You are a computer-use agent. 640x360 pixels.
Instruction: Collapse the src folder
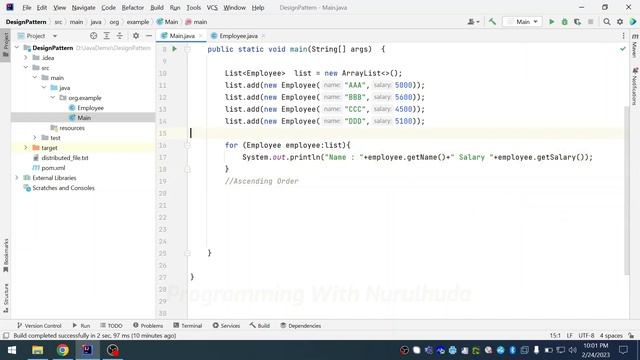[26, 68]
